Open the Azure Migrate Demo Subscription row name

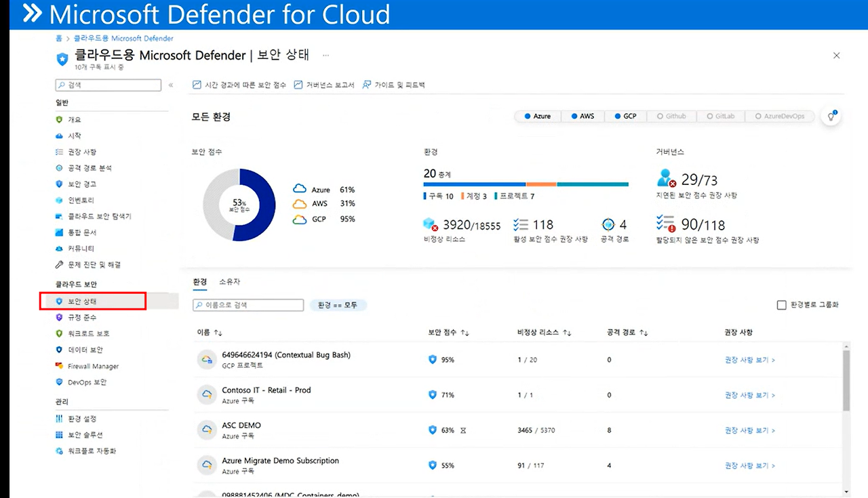tap(280, 461)
